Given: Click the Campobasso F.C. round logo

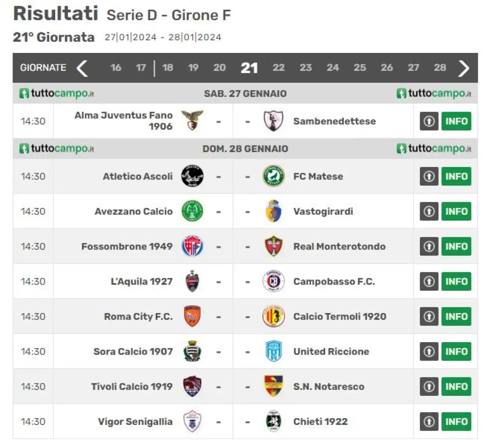Looking at the screenshot, I should pyautogui.click(x=273, y=281).
